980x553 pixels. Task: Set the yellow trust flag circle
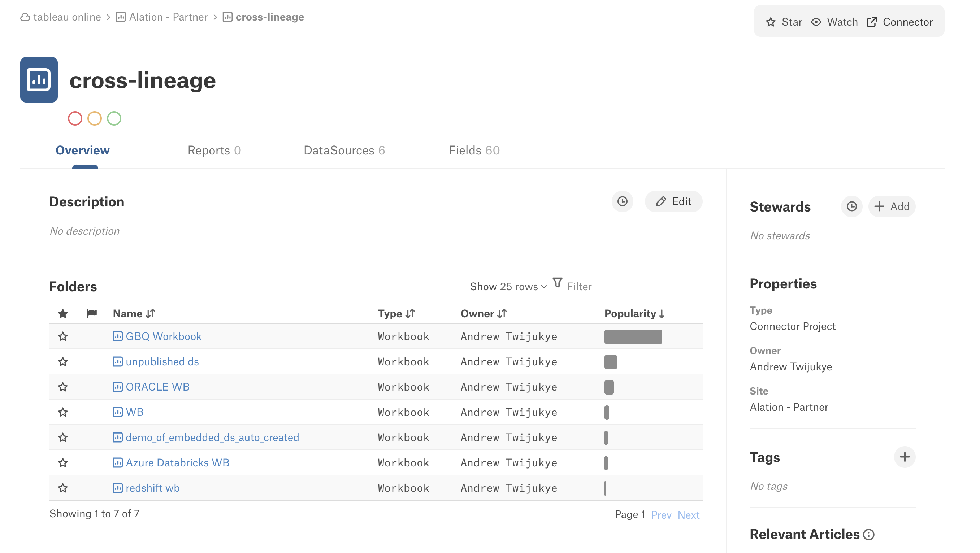[94, 118]
